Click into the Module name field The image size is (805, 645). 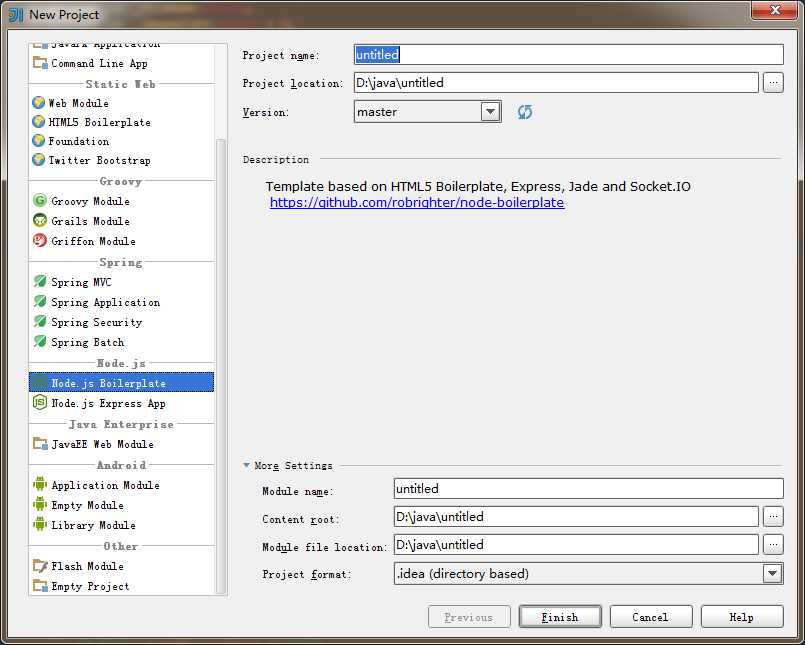point(588,488)
